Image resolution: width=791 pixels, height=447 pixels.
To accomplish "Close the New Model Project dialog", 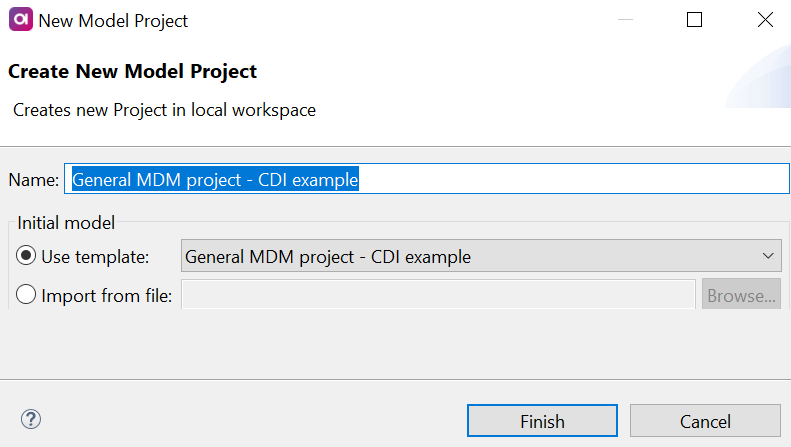I will (x=765, y=20).
